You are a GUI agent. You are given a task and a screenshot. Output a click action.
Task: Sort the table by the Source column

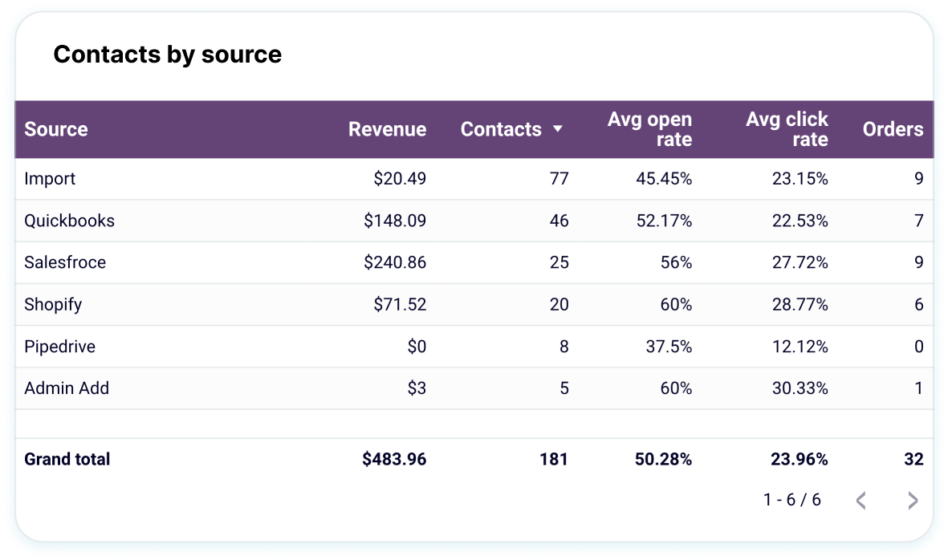55,129
